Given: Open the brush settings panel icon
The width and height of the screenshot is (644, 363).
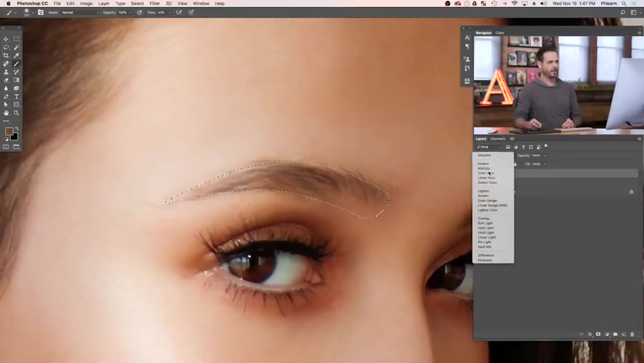Looking at the screenshot, I should pyautogui.click(x=41, y=12).
